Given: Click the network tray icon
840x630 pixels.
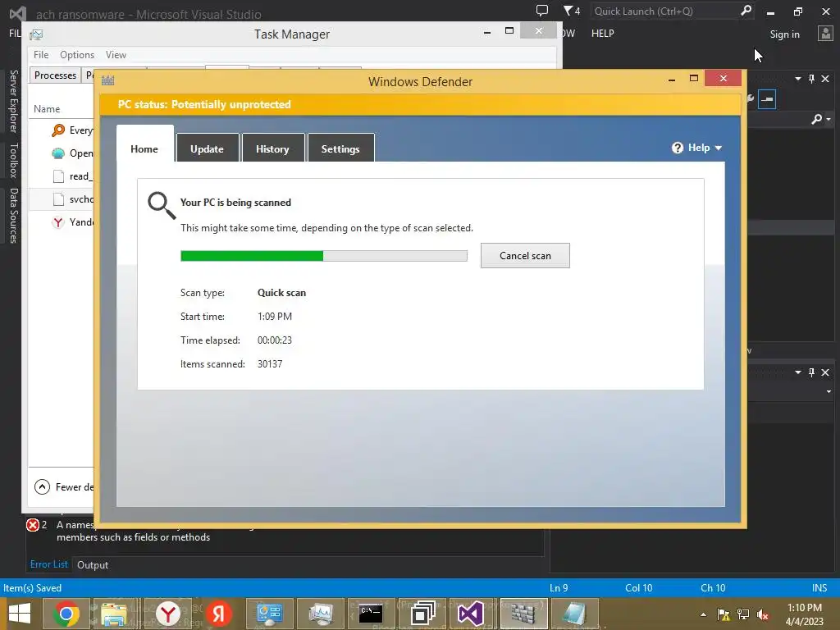Looking at the screenshot, I should point(743,614).
